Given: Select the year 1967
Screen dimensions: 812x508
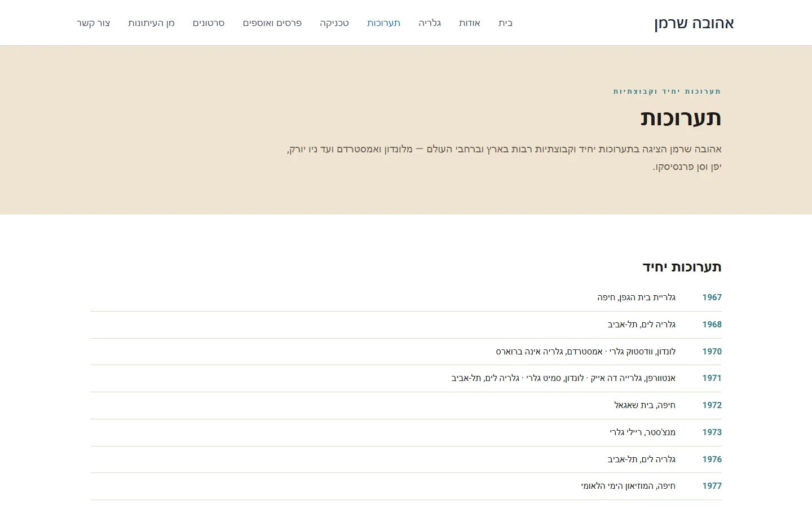Looking at the screenshot, I should tap(712, 297).
